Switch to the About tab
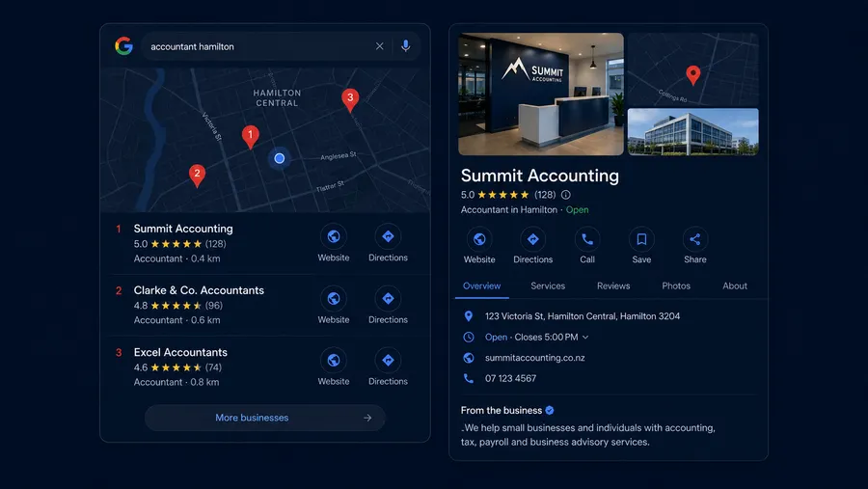The height and width of the screenshot is (489, 868). [735, 285]
